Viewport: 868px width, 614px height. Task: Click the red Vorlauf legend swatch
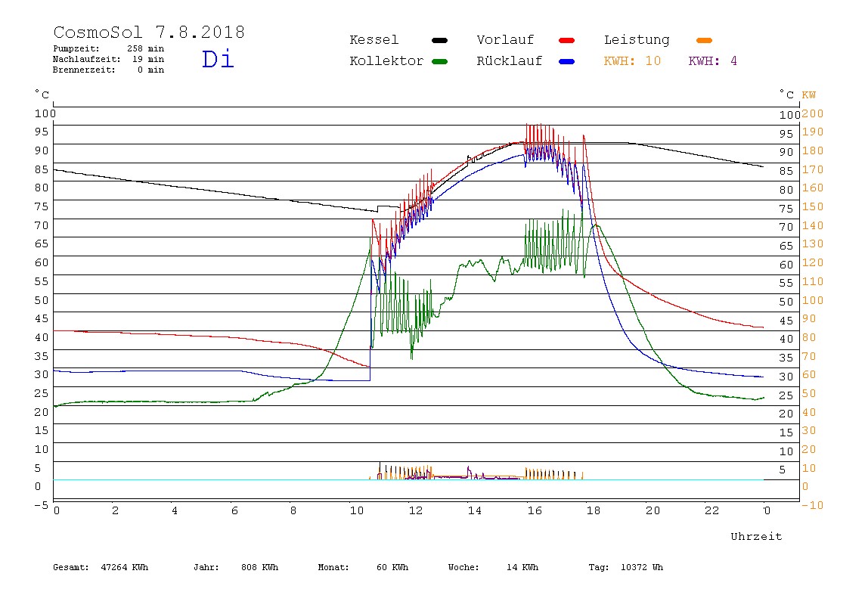pos(567,40)
